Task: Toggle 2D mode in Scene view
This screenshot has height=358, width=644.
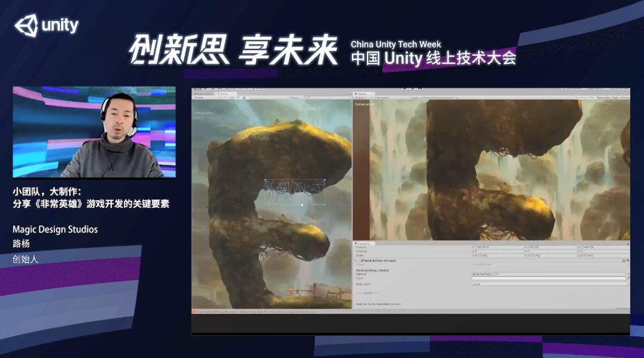Action: [x=225, y=98]
